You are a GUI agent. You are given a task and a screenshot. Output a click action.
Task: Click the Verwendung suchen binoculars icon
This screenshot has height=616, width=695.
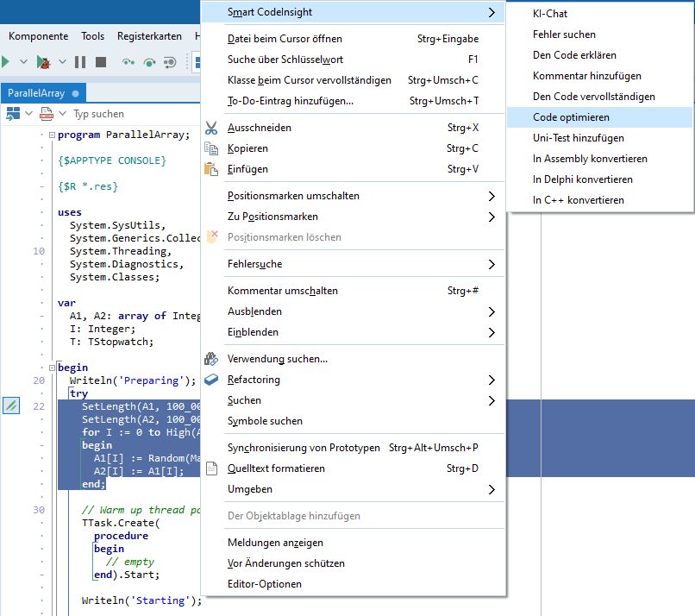(x=211, y=359)
